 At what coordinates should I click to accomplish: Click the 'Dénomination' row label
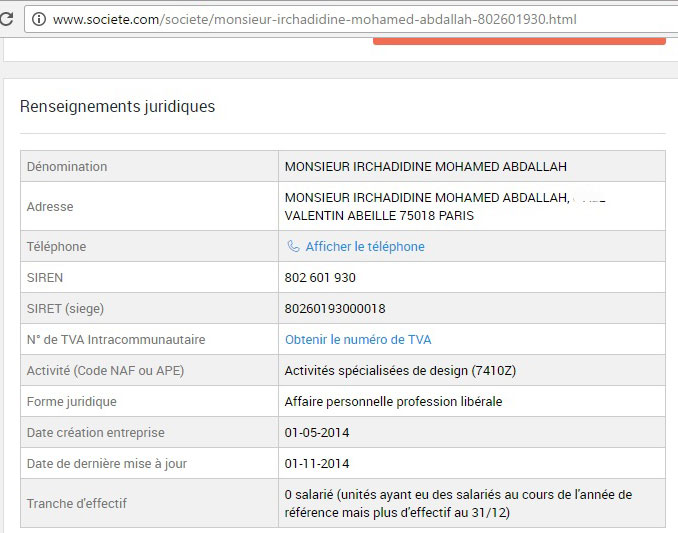pos(67,167)
